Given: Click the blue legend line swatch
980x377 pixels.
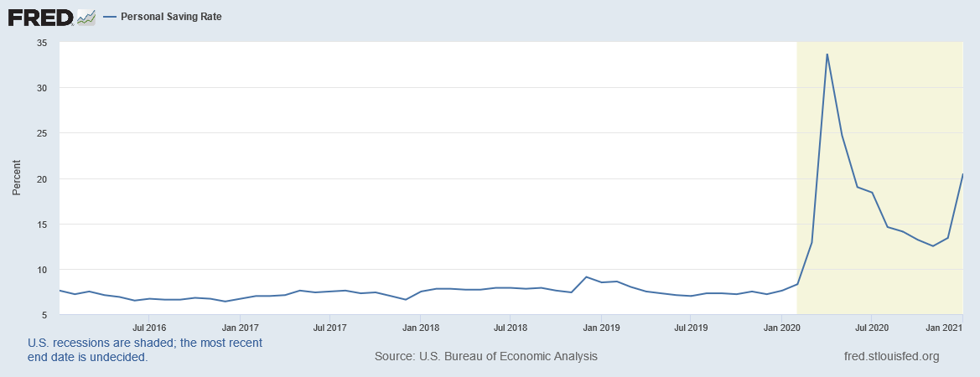Looking at the screenshot, I should tap(110, 17).
